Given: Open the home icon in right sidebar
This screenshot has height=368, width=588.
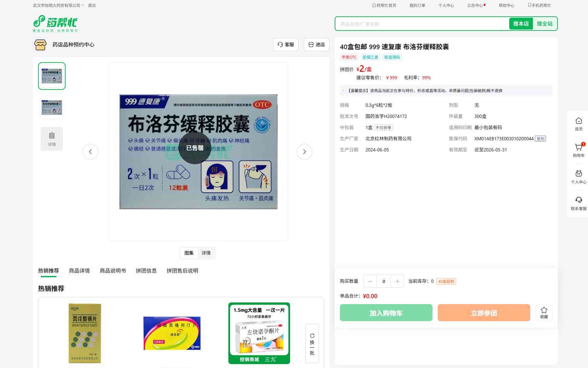Looking at the screenshot, I should (x=578, y=121).
